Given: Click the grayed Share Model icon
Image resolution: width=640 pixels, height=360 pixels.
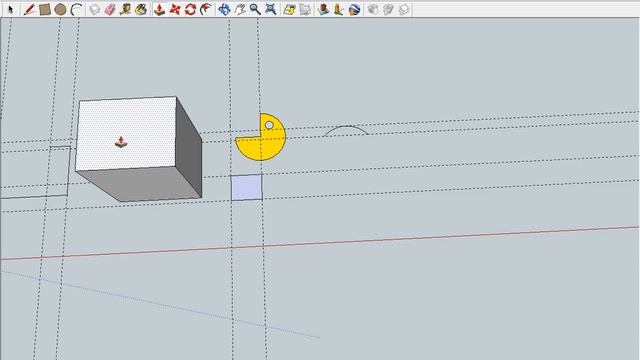Looking at the screenshot, I should [388, 9].
